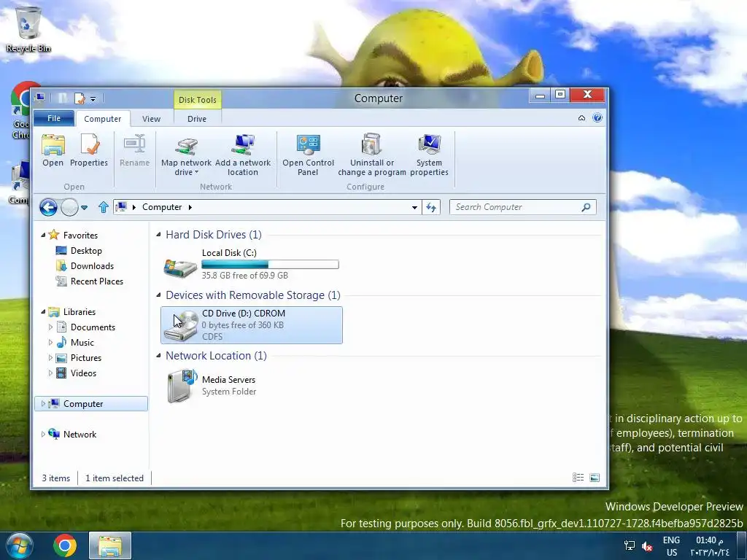747x560 pixels.
Task: Open Properties from the ribbon
Action: point(89,150)
